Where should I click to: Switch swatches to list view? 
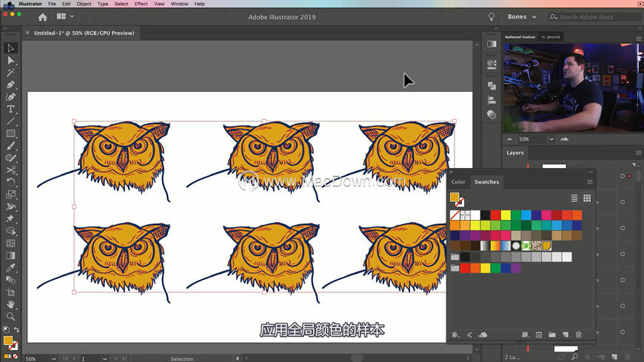574,198
